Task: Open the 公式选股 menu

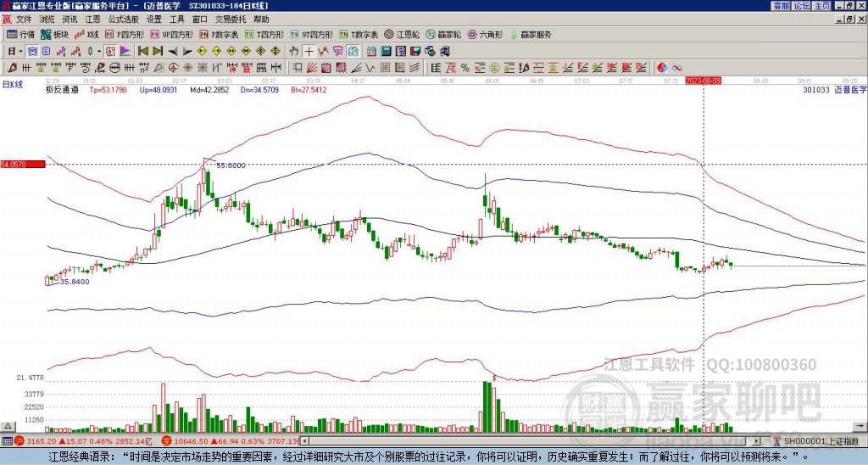Action: pos(124,20)
